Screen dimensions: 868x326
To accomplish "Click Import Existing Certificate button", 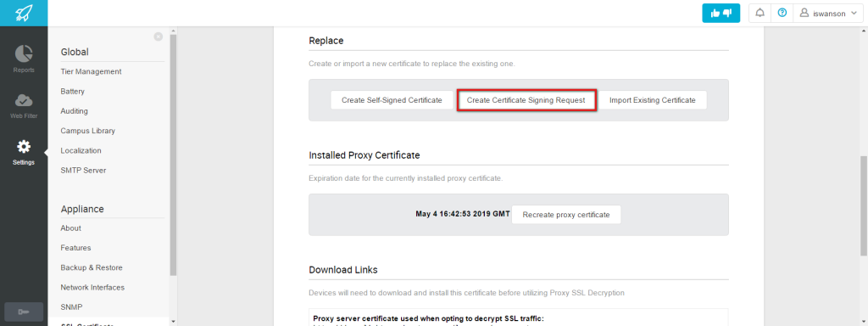I will click(652, 100).
